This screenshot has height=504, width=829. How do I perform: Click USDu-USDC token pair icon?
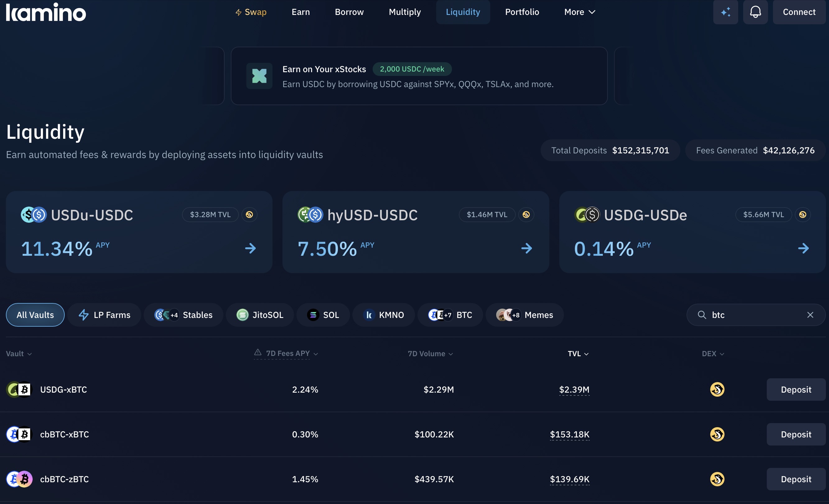pos(34,215)
